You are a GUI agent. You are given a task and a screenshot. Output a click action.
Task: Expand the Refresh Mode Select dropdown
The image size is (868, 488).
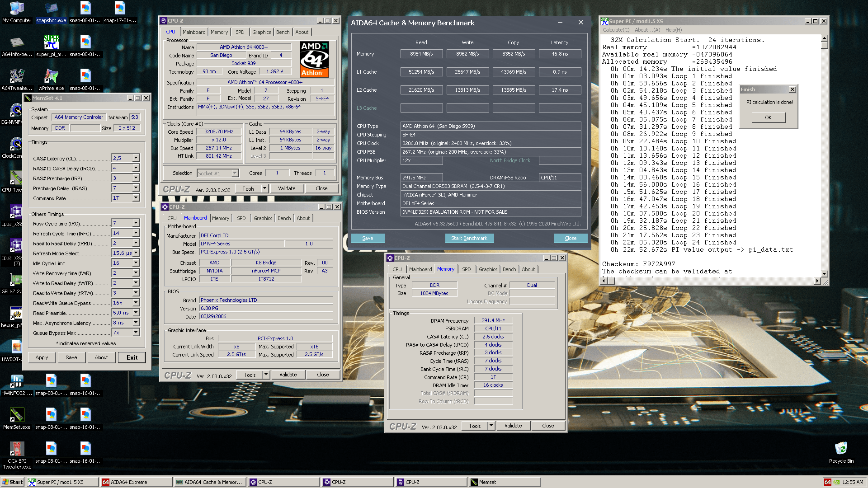136,253
